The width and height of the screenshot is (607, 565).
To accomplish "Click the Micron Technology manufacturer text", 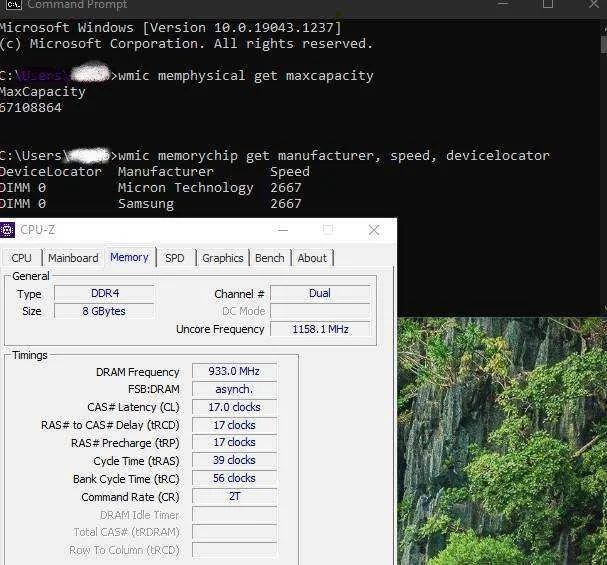I will (x=186, y=188).
